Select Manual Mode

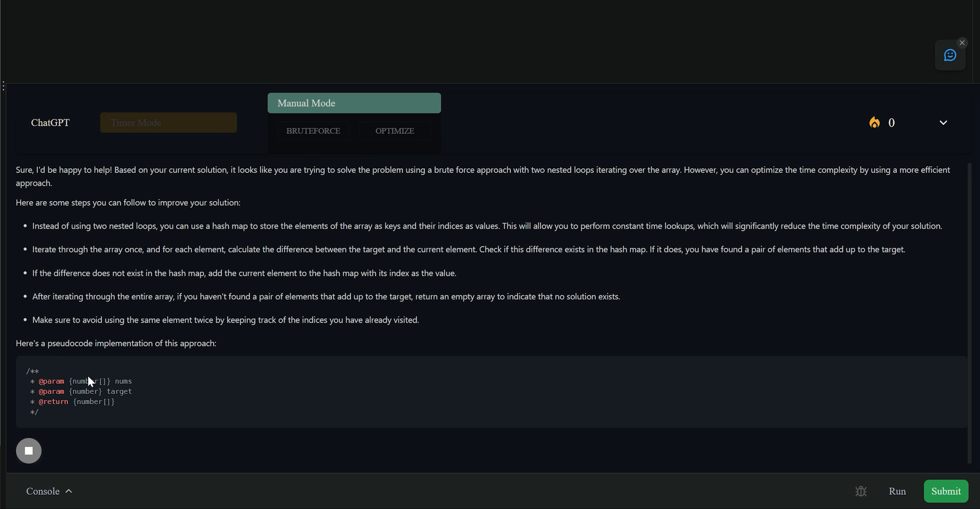(354, 103)
